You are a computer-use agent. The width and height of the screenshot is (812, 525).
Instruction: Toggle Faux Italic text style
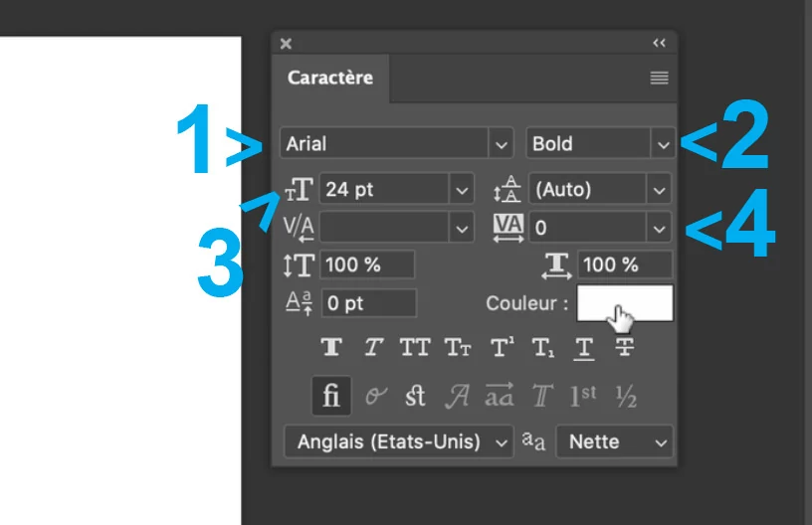point(373,347)
